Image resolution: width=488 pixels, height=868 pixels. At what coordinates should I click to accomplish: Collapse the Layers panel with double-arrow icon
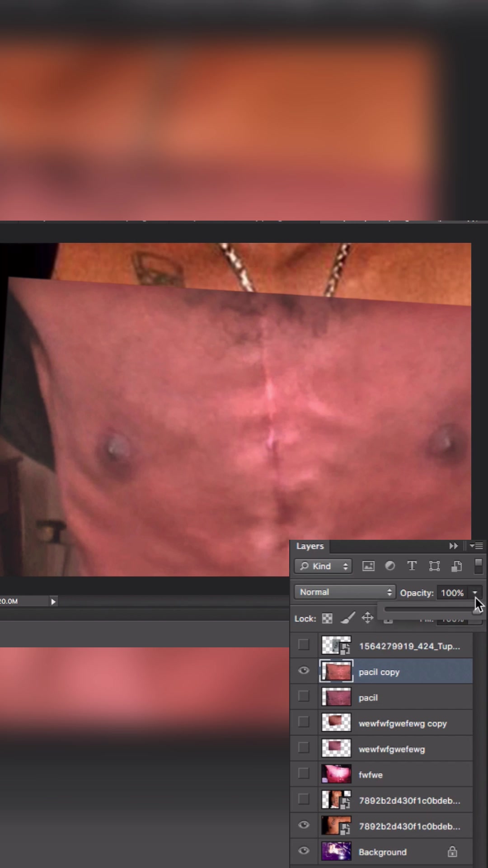point(453,546)
